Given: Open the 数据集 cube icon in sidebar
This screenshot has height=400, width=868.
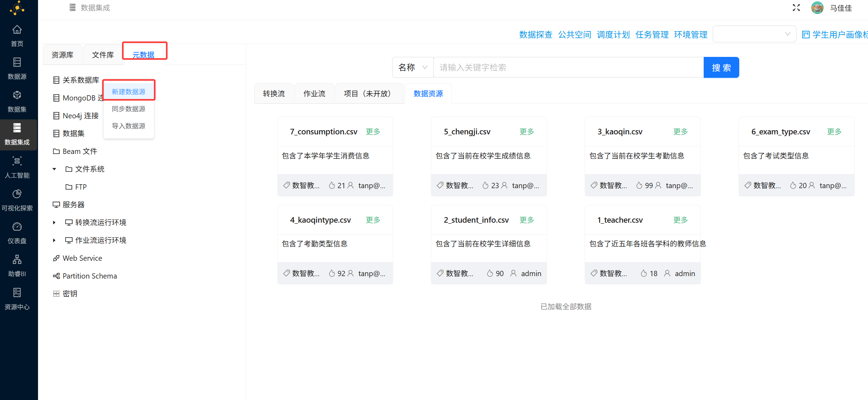Looking at the screenshot, I should (17, 95).
